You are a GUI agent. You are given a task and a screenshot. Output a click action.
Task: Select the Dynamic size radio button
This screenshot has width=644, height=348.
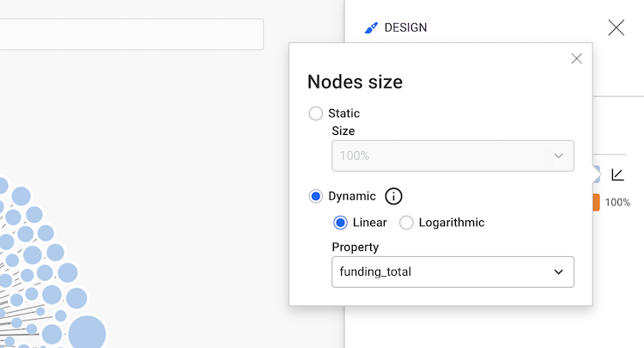pyautogui.click(x=316, y=197)
